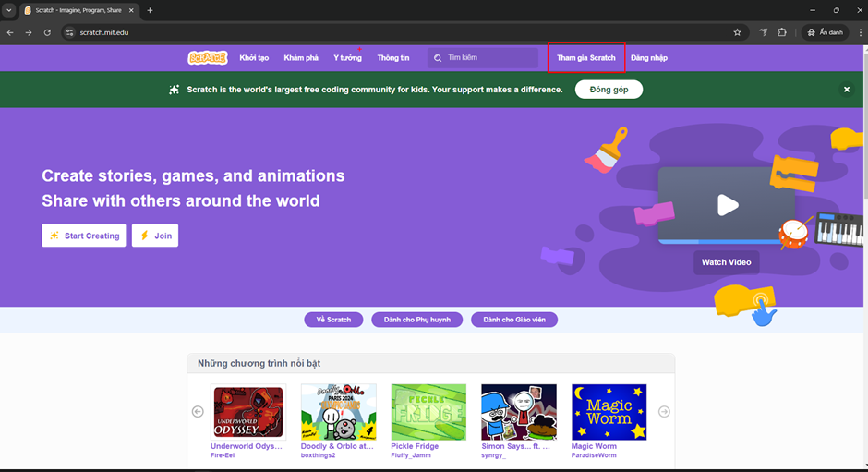Open new browser tab with plus
The height and width of the screenshot is (472, 868).
point(150,10)
